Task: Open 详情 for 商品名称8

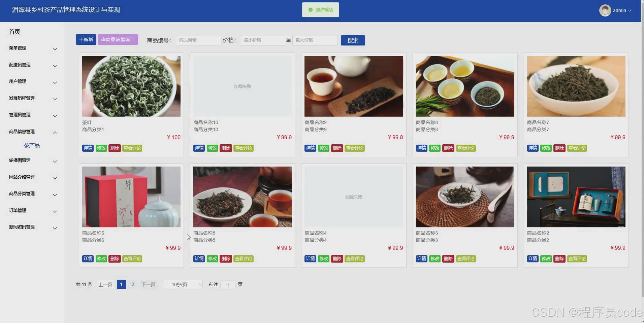Action: (x=421, y=148)
